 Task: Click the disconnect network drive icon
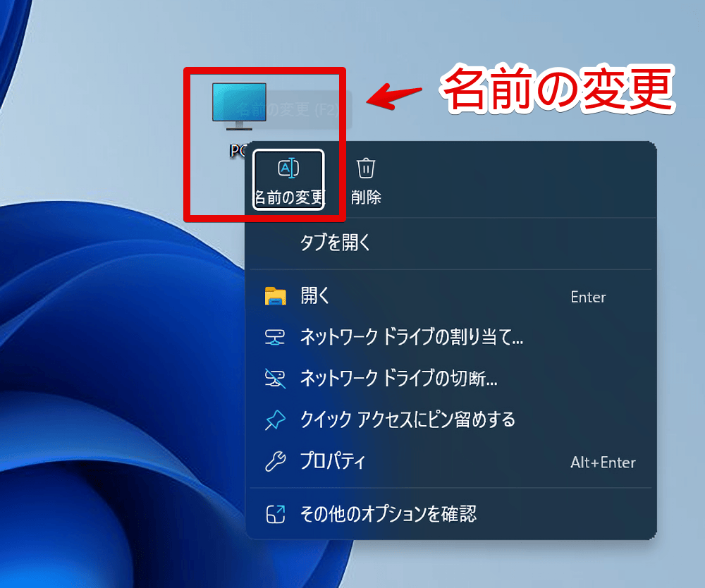[x=275, y=379]
